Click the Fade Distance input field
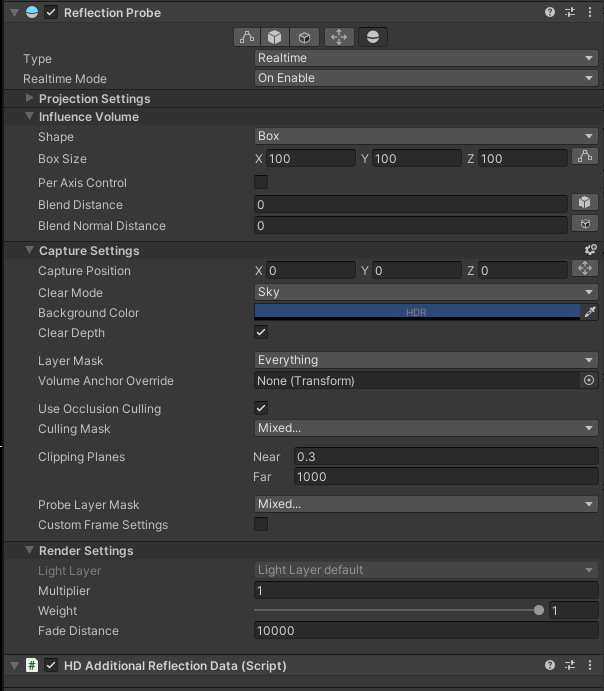Viewport: 604px width, 691px height. (426, 631)
